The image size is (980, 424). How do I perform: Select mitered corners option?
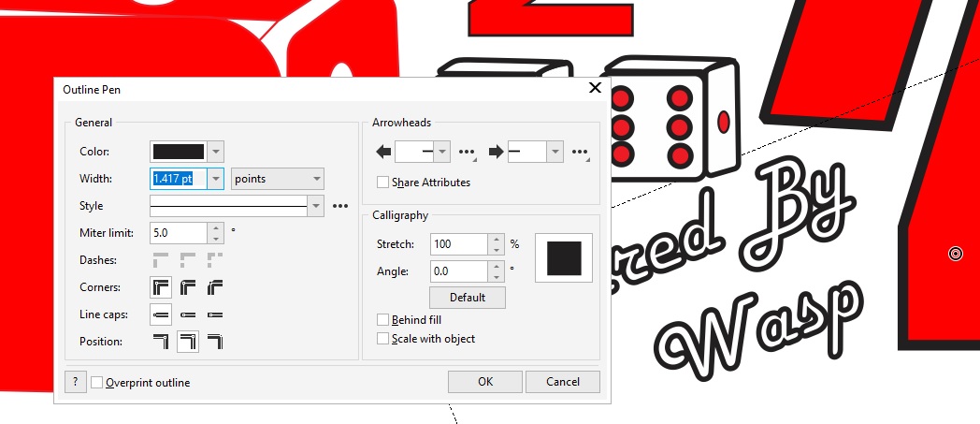(x=161, y=287)
